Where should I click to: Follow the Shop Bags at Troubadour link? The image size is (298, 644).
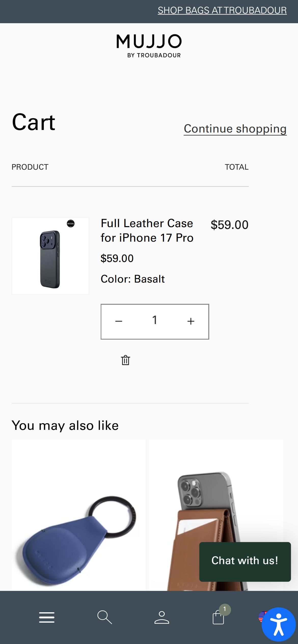click(222, 10)
